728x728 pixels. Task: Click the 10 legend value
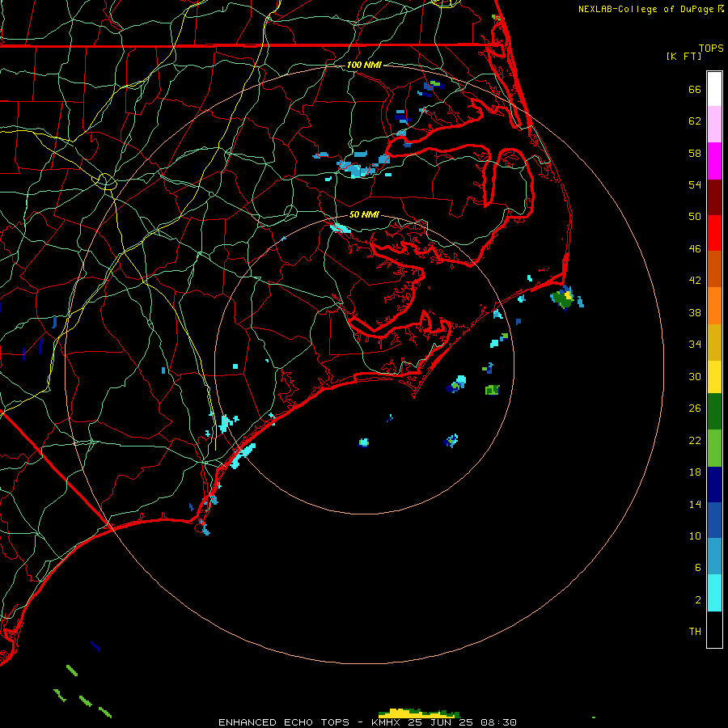click(x=695, y=536)
